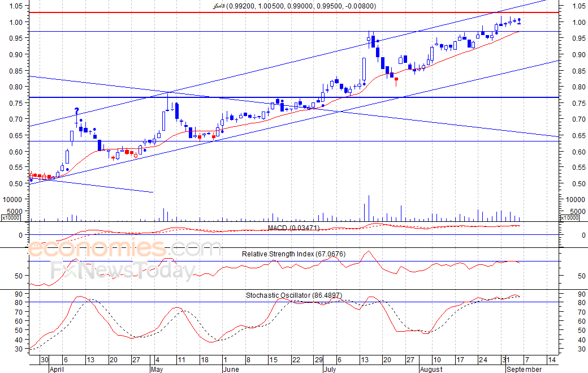Select the Relative Strength Index label
Viewport: 588px width, 373px height.
(x=293, y=254)
